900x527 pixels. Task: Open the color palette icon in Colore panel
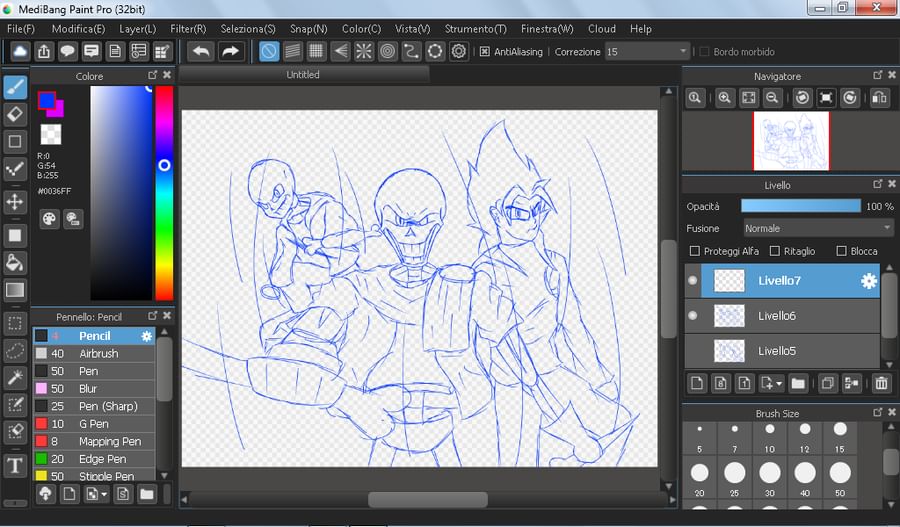pyautogui.click(x=49, y=219)
